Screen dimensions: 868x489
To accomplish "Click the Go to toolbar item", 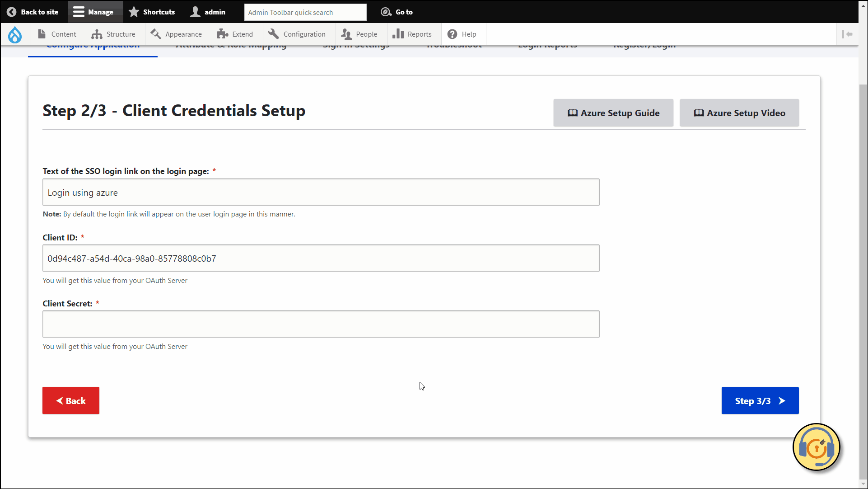I will pos(397,12).
